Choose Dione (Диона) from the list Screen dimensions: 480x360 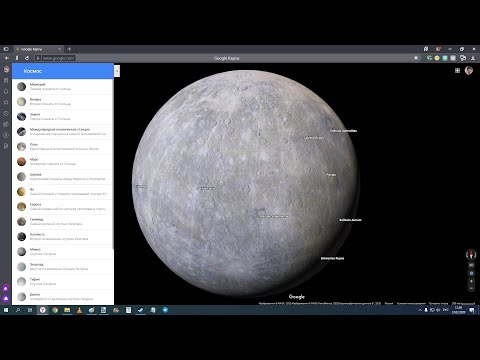(63, 297)
